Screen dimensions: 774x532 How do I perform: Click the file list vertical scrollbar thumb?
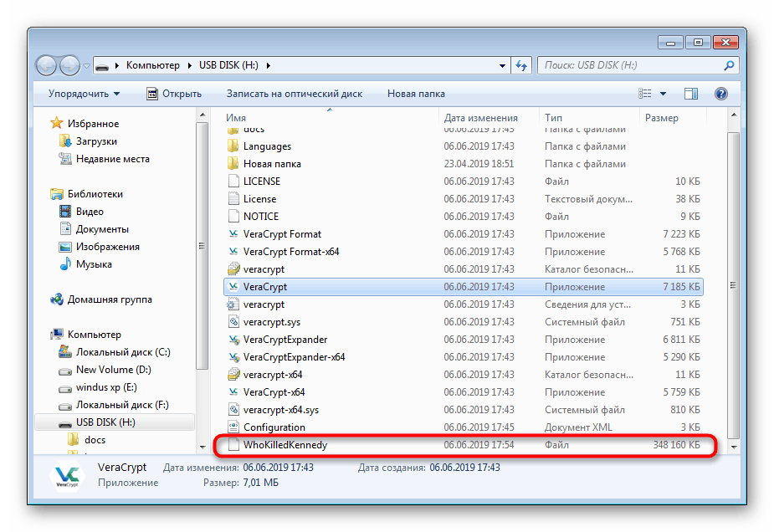point(733,285)
